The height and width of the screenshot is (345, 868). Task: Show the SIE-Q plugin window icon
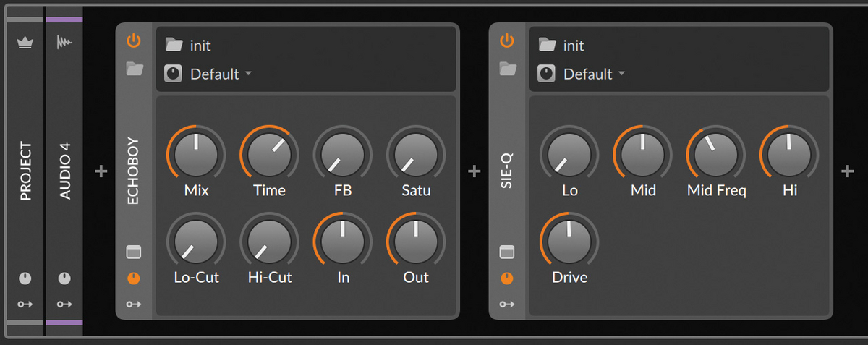507,252
